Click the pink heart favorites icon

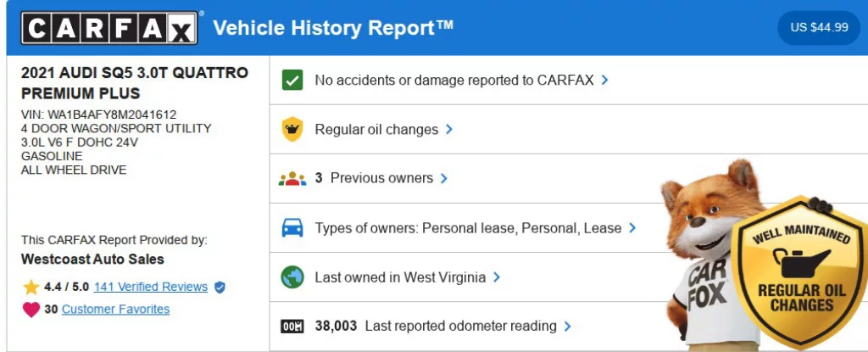[x=31, y=310]
